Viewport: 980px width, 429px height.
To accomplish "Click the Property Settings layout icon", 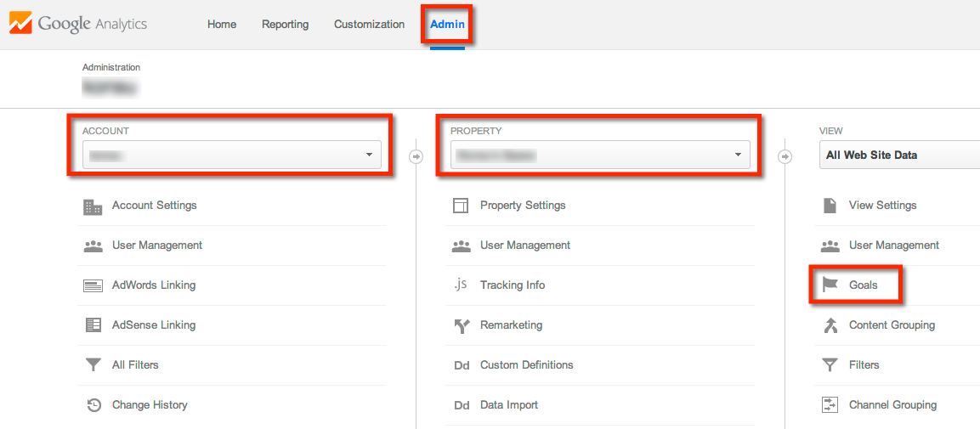I will tap(461, 206).
